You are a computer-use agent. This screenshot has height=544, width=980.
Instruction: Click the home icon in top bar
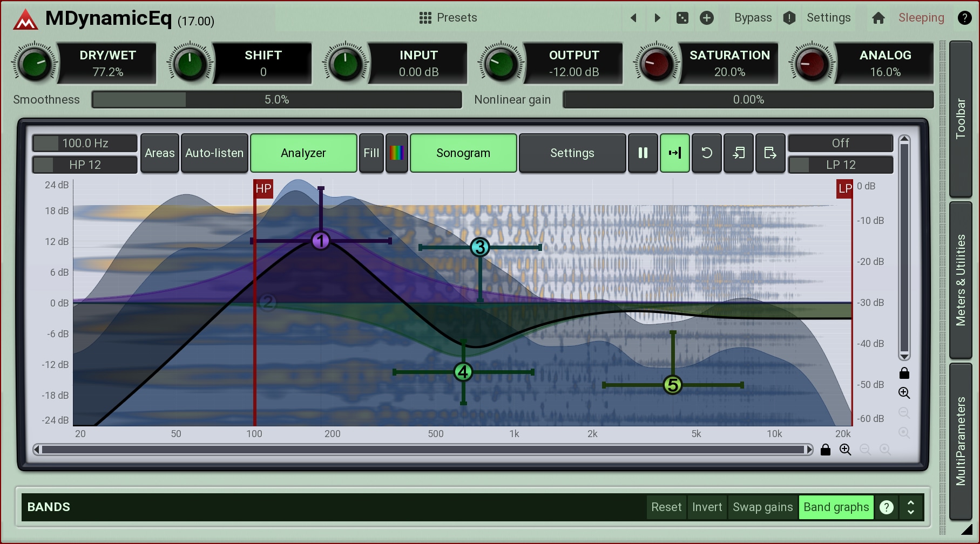[x=878, y=18]
